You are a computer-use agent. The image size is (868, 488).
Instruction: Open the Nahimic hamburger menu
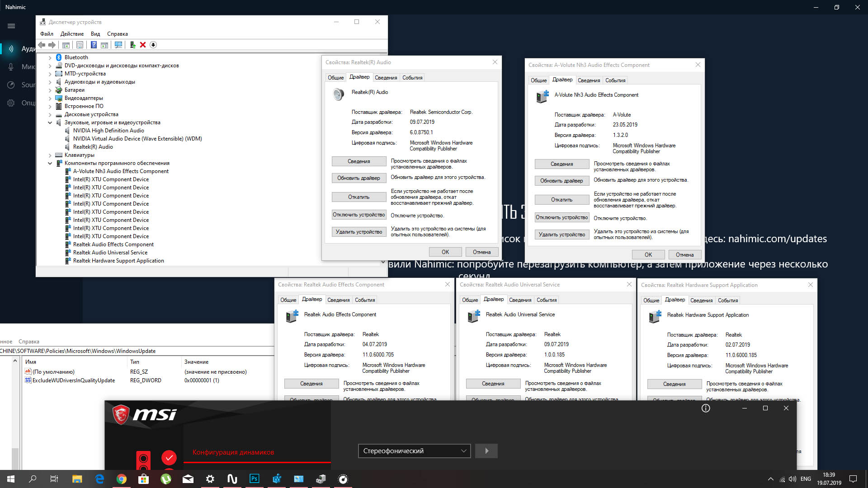11,26
